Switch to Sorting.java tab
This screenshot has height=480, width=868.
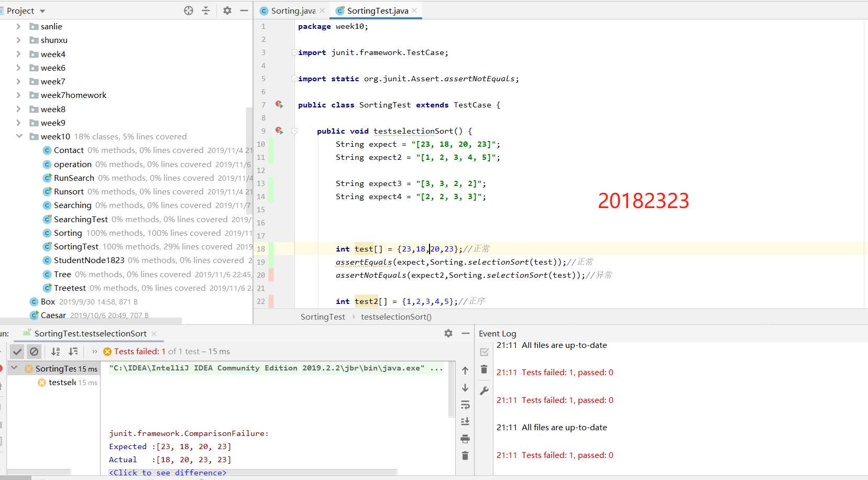[x=293, y=10]
